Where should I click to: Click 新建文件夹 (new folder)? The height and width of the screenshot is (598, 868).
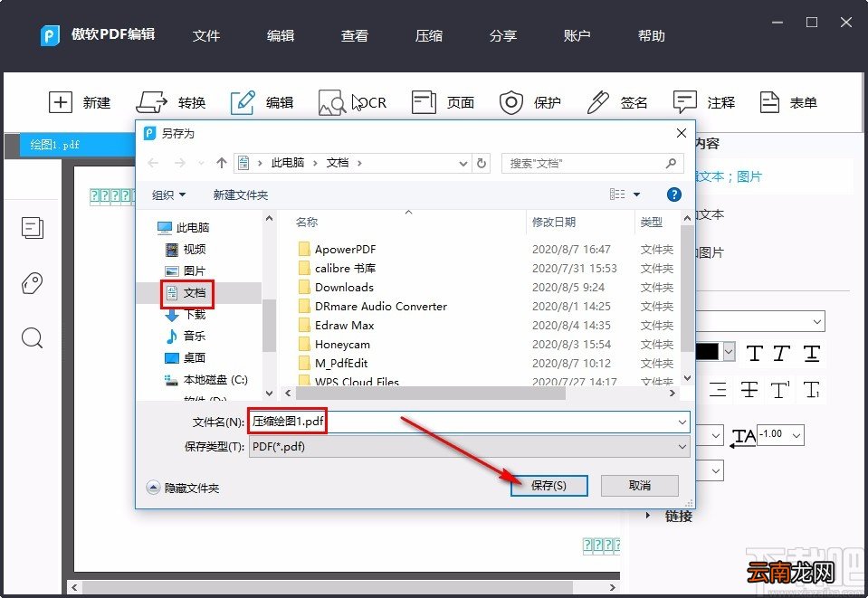[x=240, y=195]
